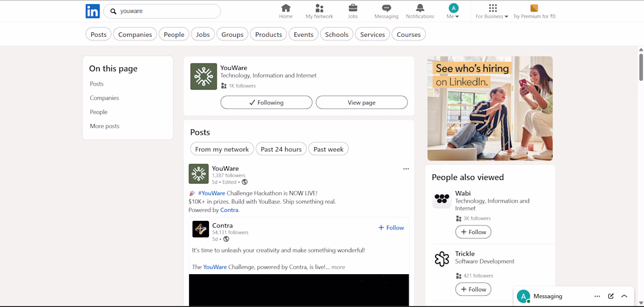Expand post text with more
The image size is (644, 307).
pyautogui.click(x=338, y=267)
